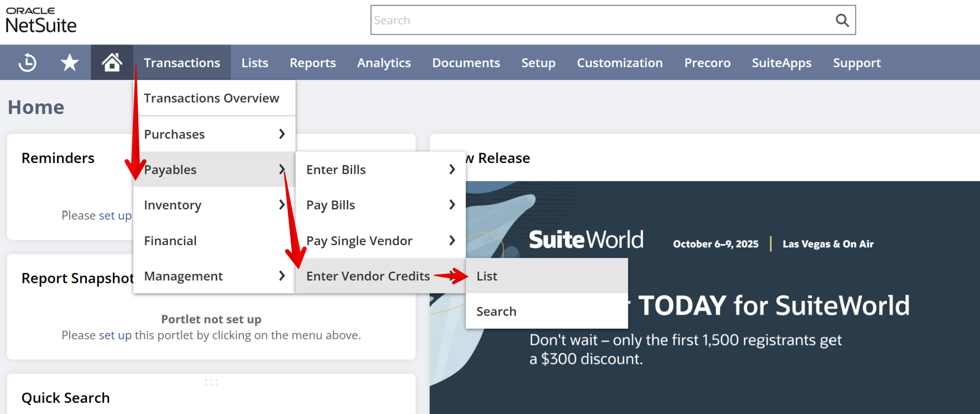Expand the Pay Single Vendor submenu arrow
This screenshot has width=980, height=414.
[452, 240]
